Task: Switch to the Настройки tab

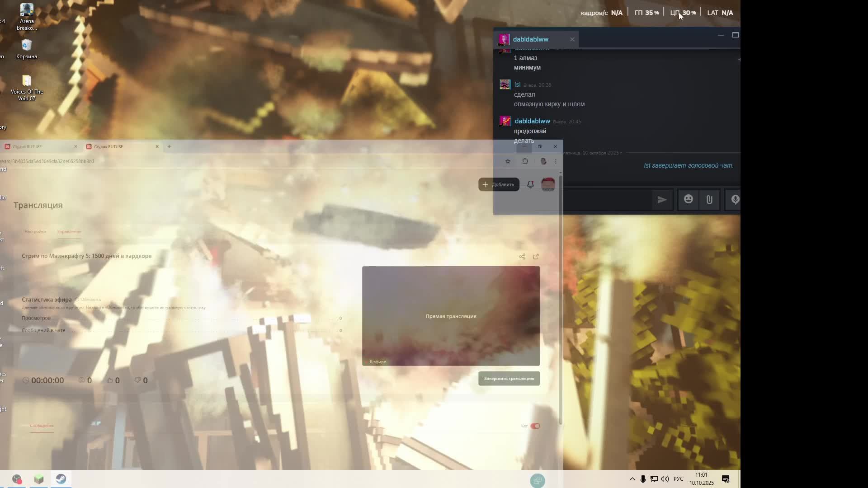Action: pyautogui.click(x=35, y=231)
